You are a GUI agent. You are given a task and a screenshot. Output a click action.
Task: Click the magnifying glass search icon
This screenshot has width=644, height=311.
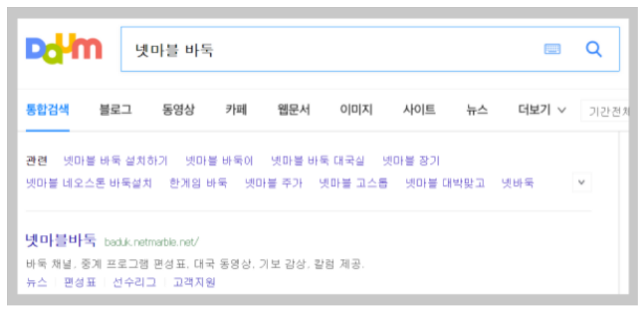593,49
